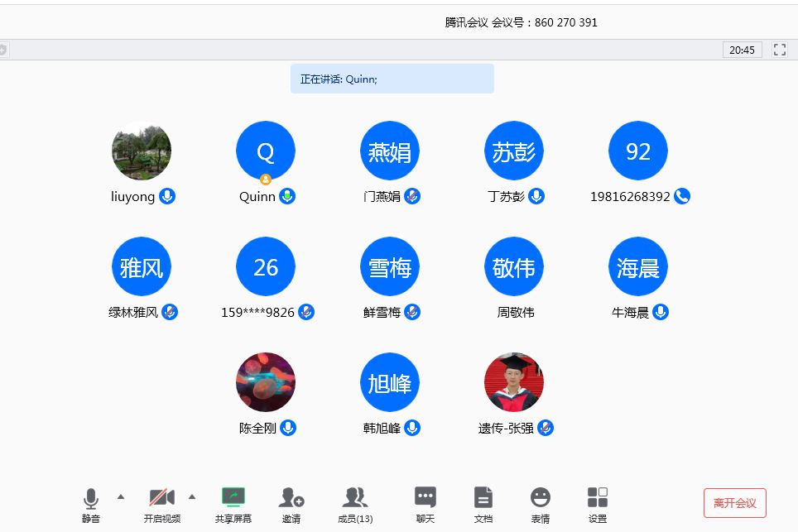Select the 敬伟 avatar circle

point(514,266)
